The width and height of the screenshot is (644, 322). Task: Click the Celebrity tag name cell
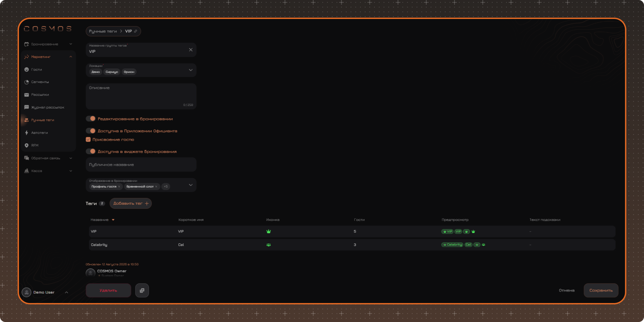point(99,245)
